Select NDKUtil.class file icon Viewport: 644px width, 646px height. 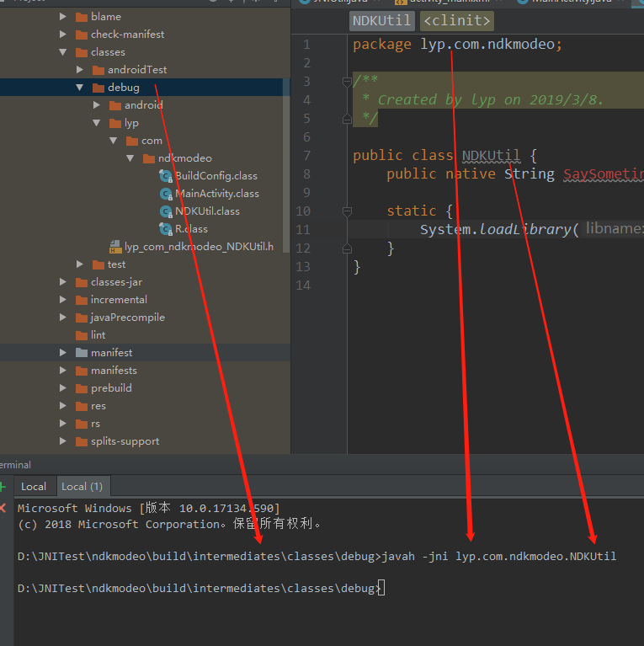click(x=166, y=211)
